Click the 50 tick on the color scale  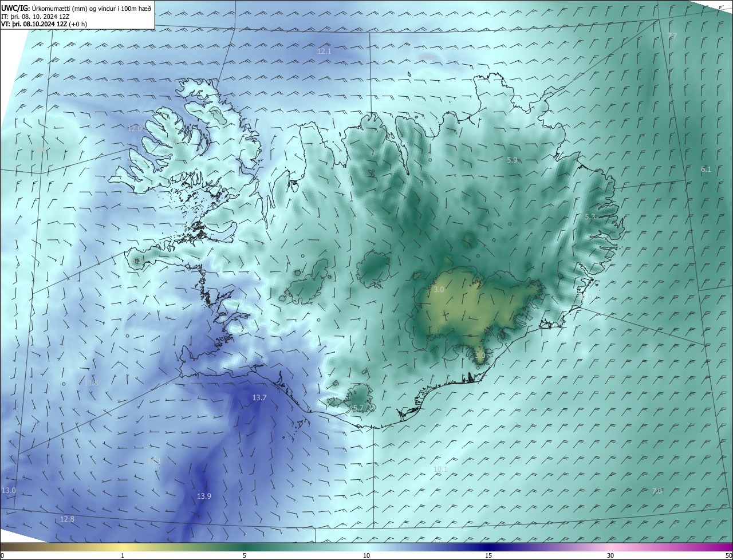point(728,556)
